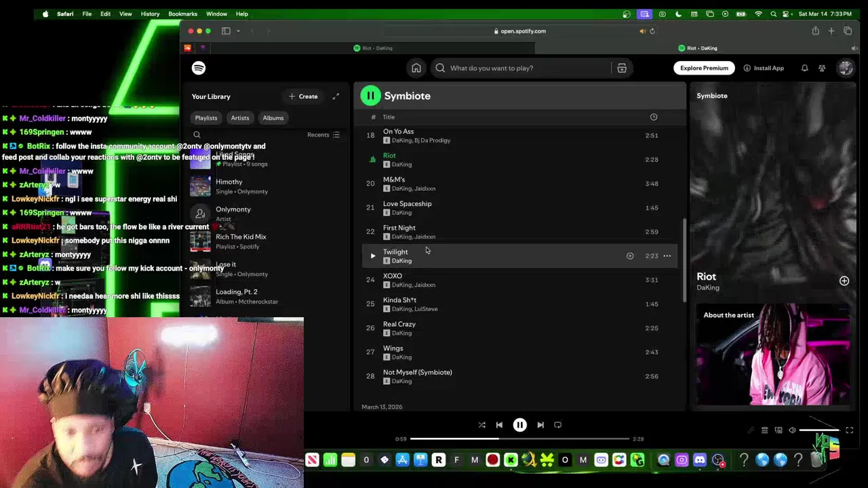Open Friend Activity icon
Image resolution: width=868 pixels, height=488 pixels.
pyautogui.click(x=822, y=68)
